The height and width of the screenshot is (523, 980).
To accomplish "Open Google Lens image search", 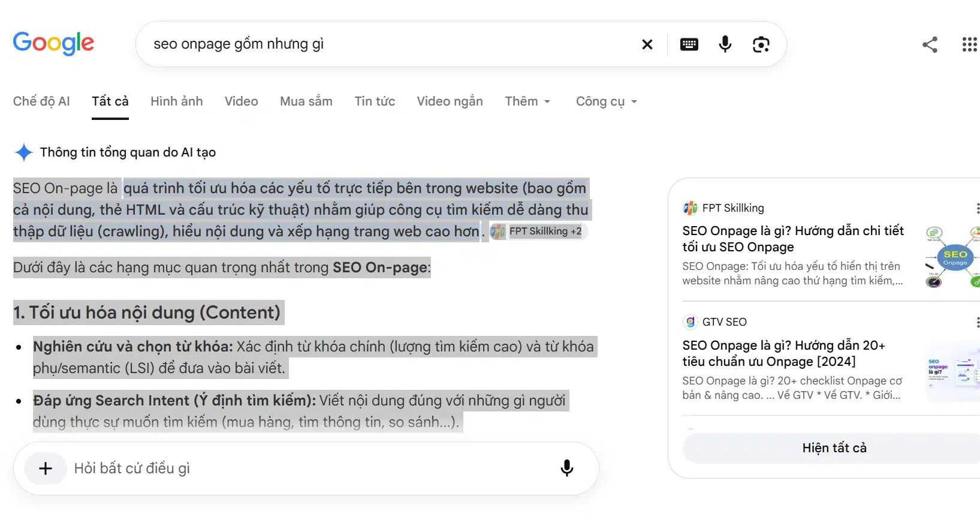I will [761, 44].
